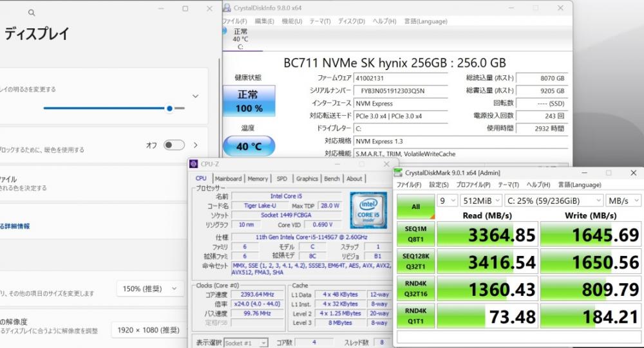This screenshot has width=644, height=348.
Task: Run the RND4K Q1T1 test button
Action: coord(415,316)
